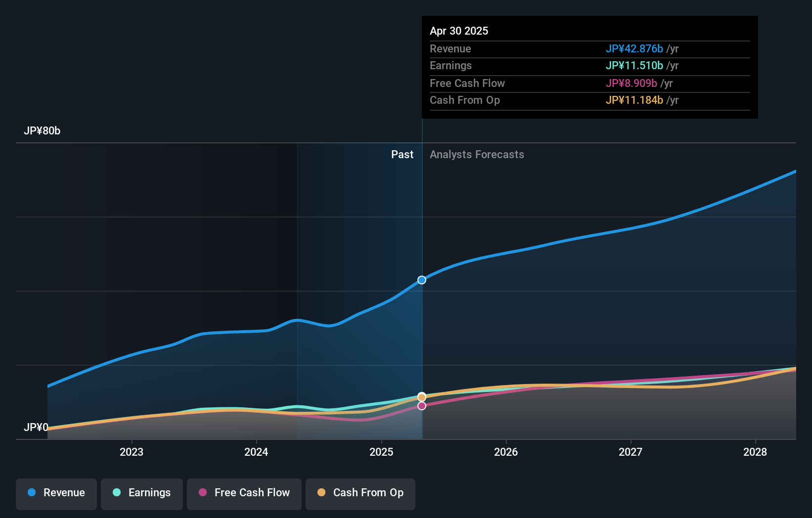Click the 2023 x-axis label
This screenshot has width=812, height=518.
[132, 452]
